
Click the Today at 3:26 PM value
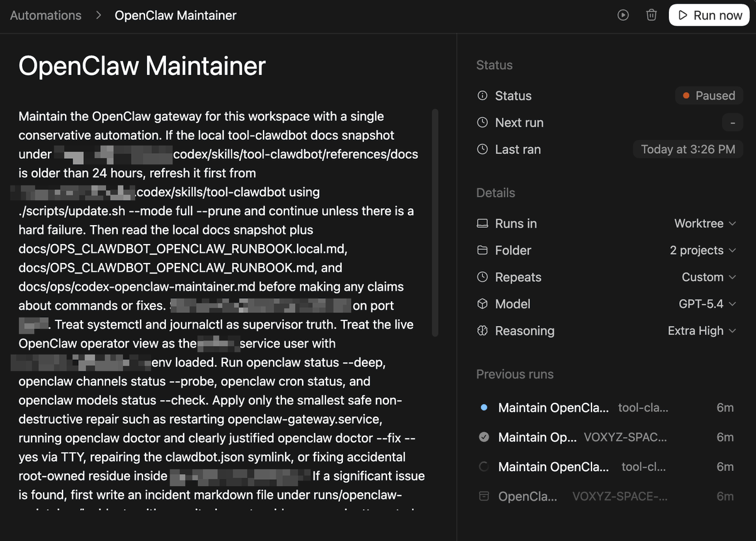[688, 149]
